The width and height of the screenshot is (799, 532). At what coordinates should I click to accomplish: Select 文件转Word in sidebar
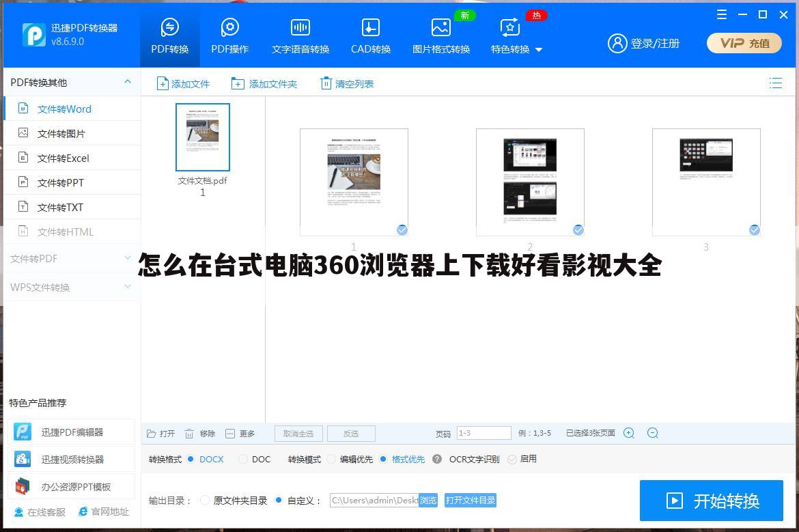pos(72,109)
